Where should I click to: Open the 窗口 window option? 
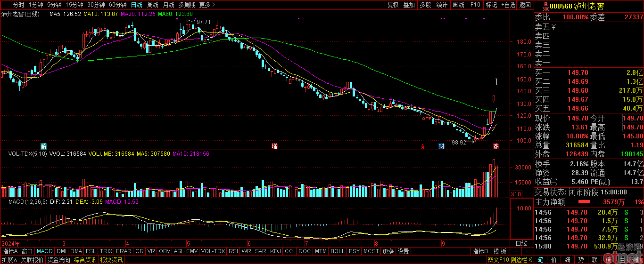(x=27, y=251)
